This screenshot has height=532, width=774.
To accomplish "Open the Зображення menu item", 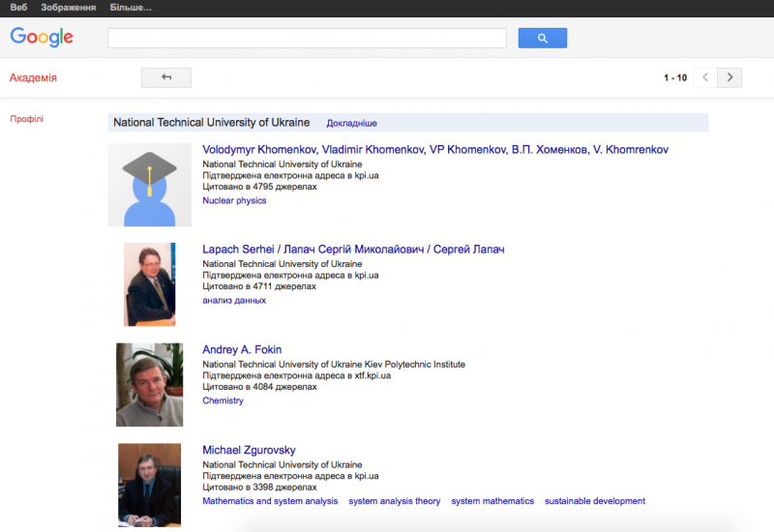I will 68,8.
